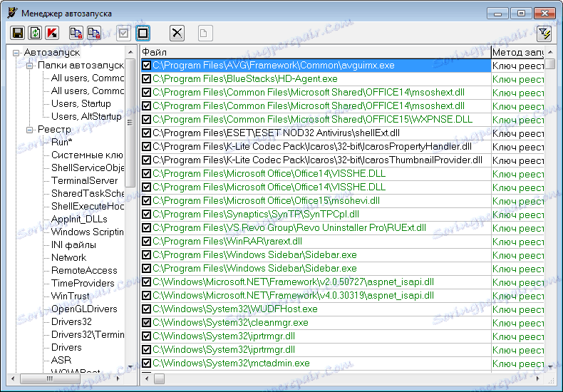The image size is (563, 392).
Task: Select the AppInit_DLLs tree item
Action: (x=79, y=219)
